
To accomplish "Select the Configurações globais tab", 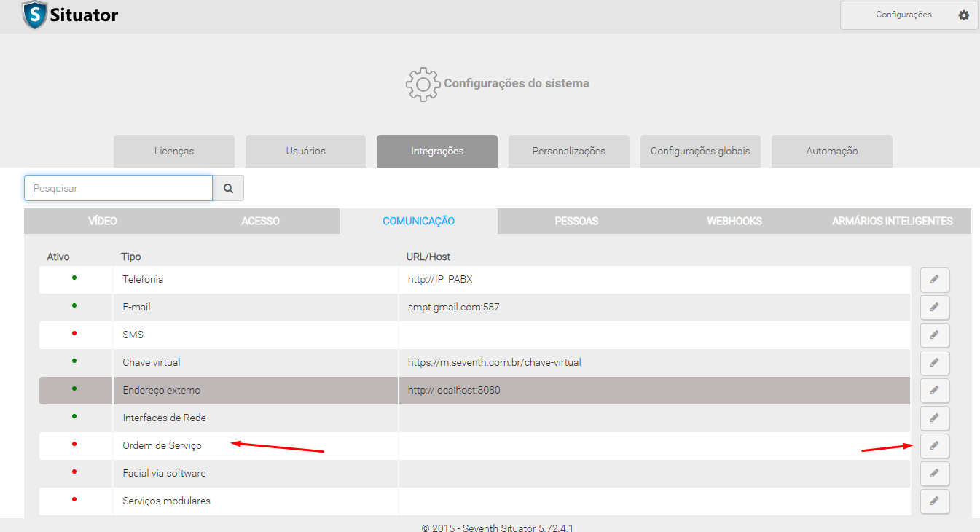I will 700,152.
